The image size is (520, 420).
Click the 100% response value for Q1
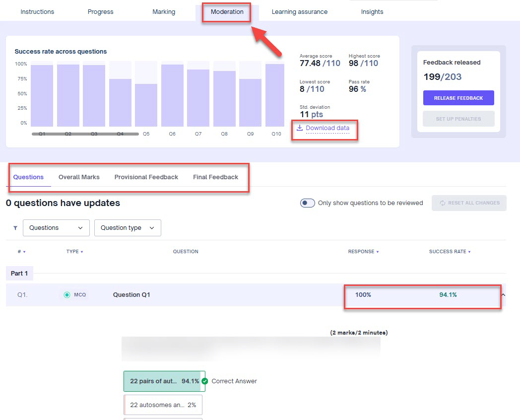pos(363,295)
